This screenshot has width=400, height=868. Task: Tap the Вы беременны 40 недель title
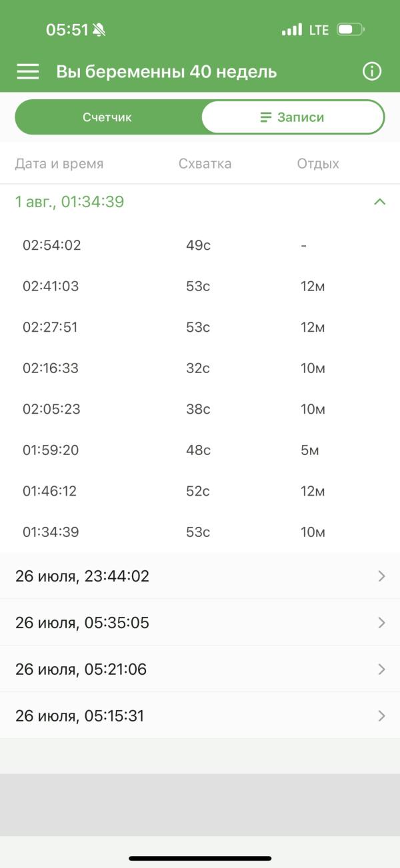tap(166, 72)
